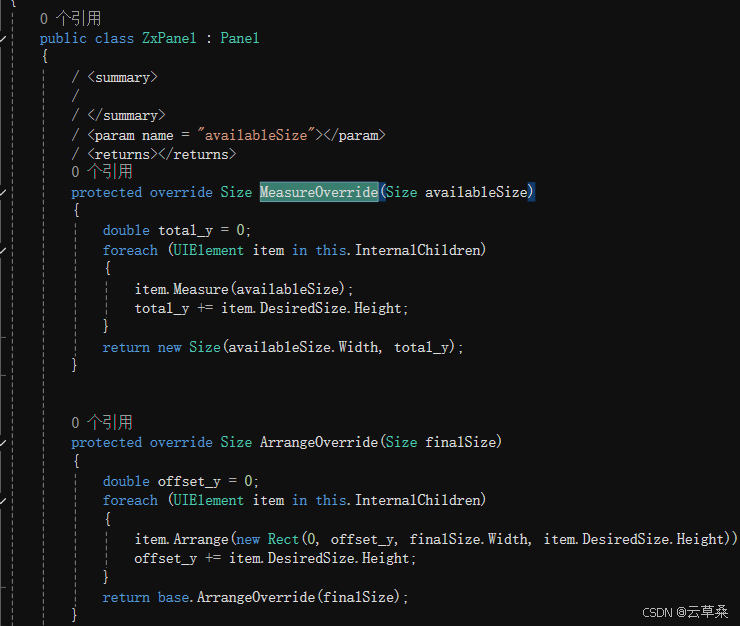Click the closing </summary> comment tag

click(126, 115)
